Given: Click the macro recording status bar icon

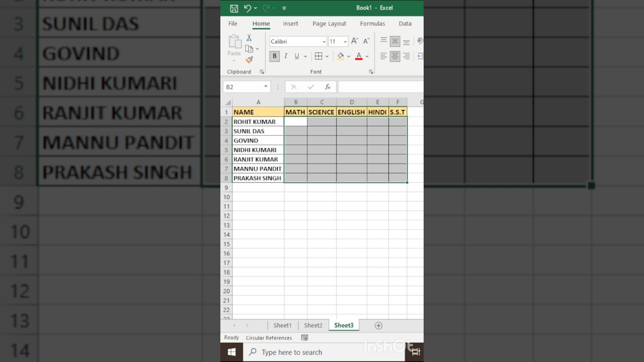Looking at the screenshot, I should click(304, 338).
